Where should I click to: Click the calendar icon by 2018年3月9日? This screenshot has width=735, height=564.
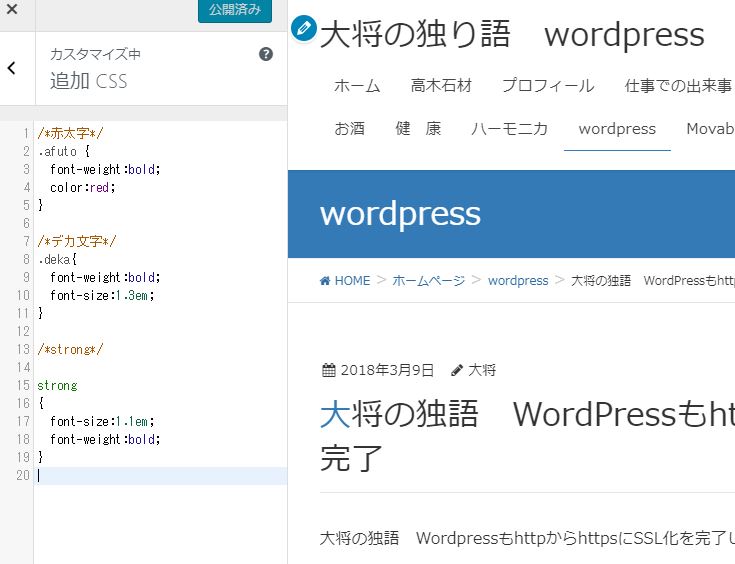click(329, 370)
